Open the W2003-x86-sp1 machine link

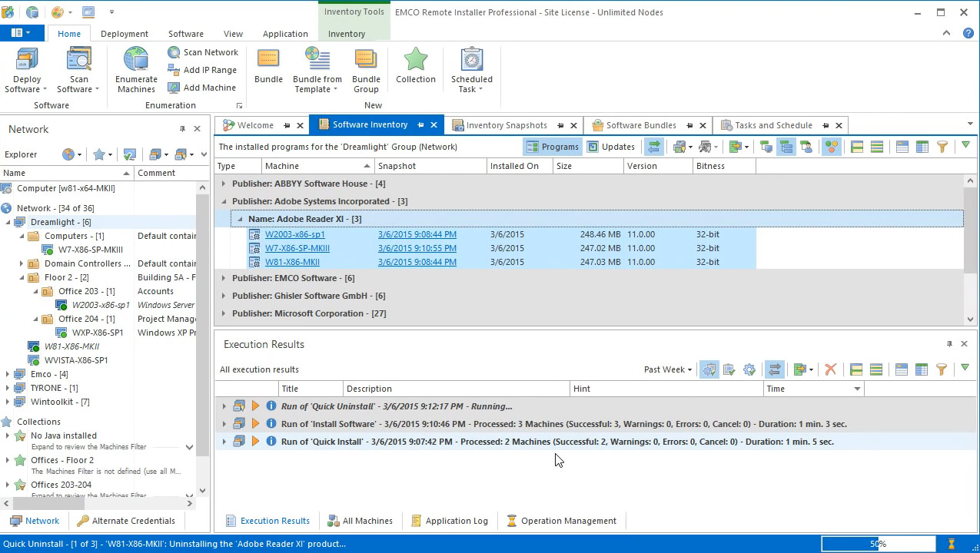coord(294,234)
